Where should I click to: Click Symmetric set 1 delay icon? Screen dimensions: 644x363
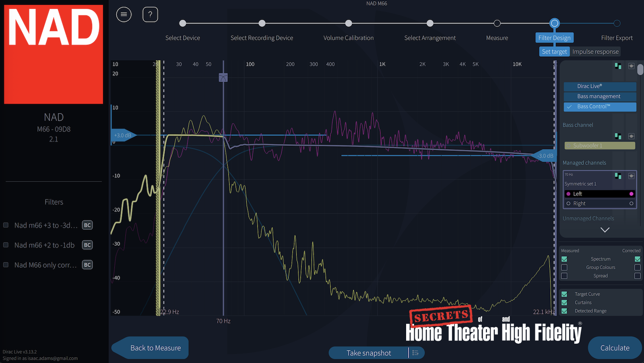coord(631,176)
